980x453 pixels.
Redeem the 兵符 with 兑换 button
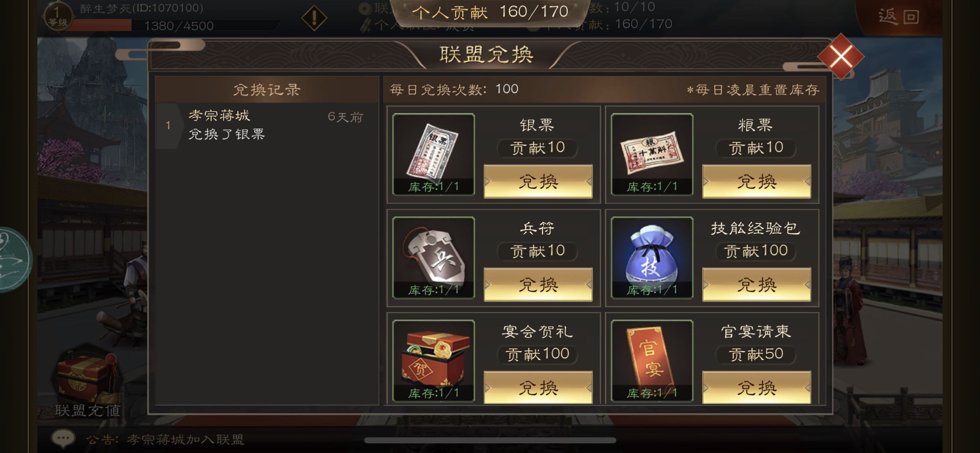[x=538, y=284]
